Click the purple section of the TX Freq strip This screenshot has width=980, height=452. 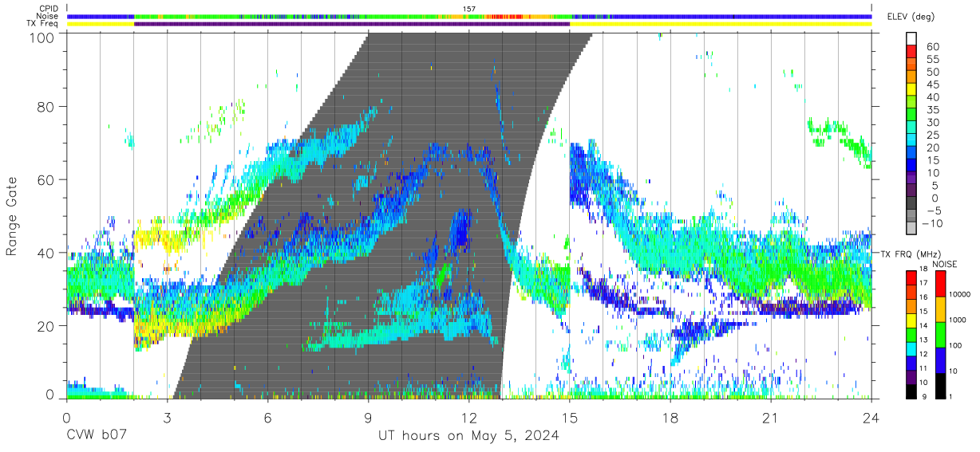click(x=352, y=24)
